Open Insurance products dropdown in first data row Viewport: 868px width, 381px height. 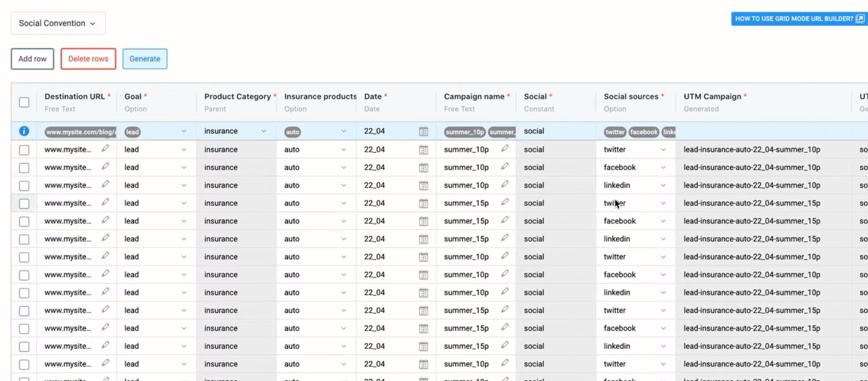coord(343,150)
